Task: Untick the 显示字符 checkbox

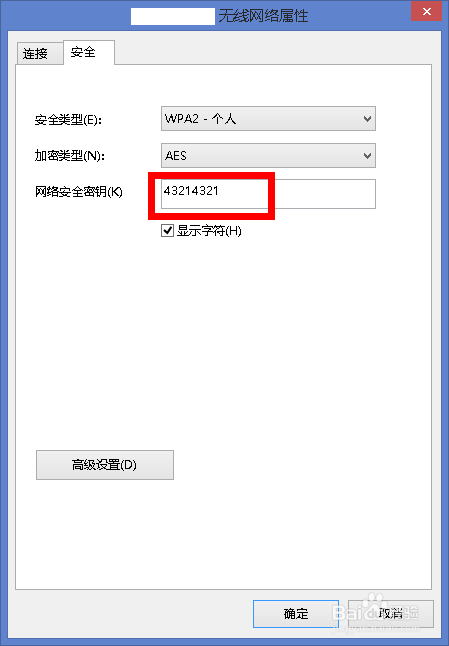Action: point(167,230)
